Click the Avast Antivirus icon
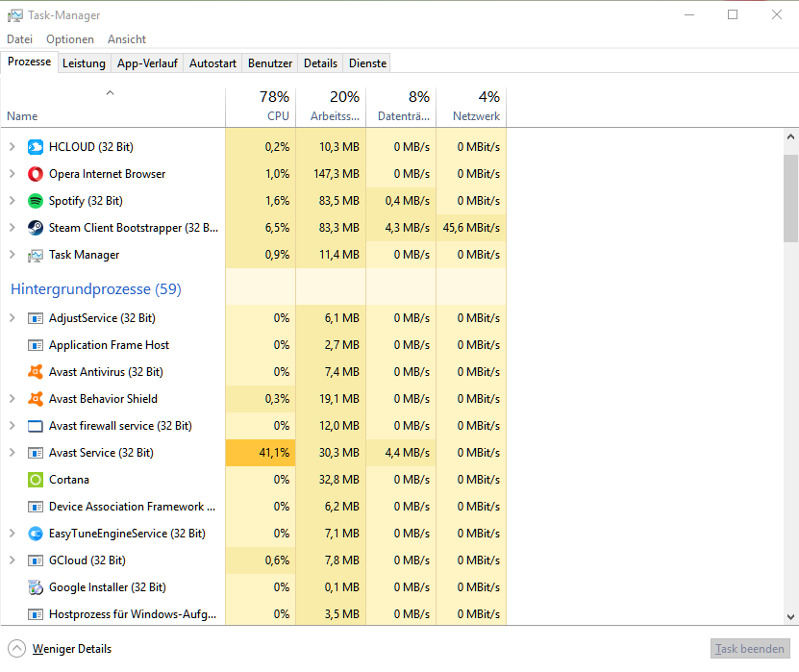Screen dimensions: 799x672 click(36, 372)
